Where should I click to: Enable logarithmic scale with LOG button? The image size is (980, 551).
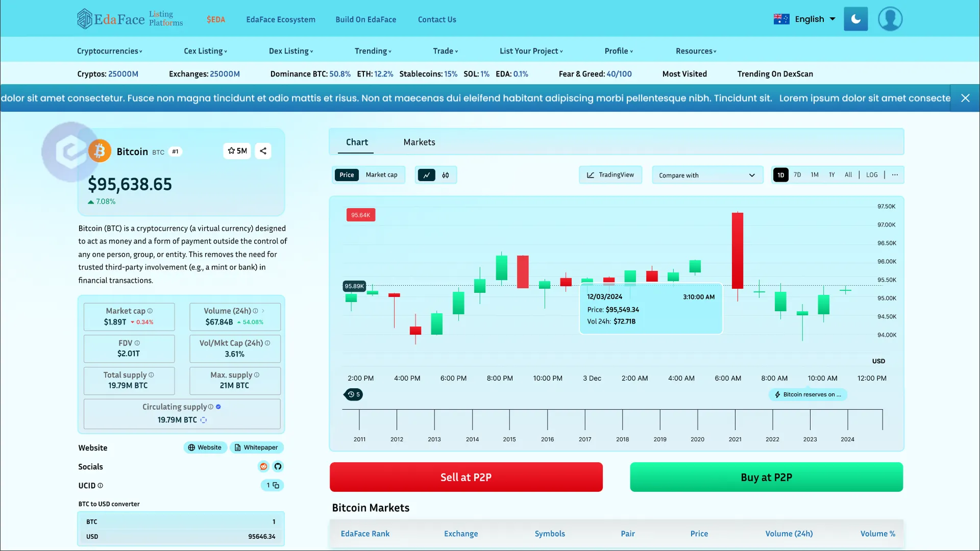pos(872,174)
